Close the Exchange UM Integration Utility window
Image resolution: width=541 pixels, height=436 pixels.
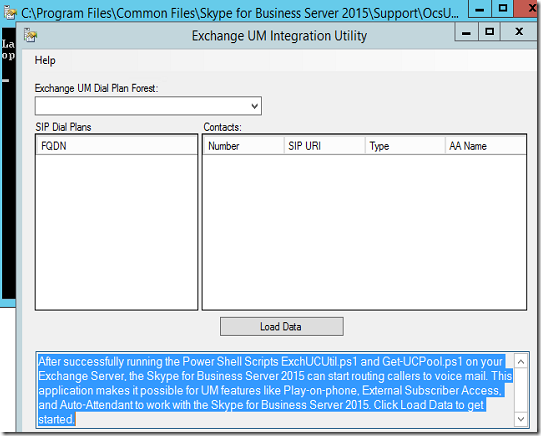tap(519, 32)
